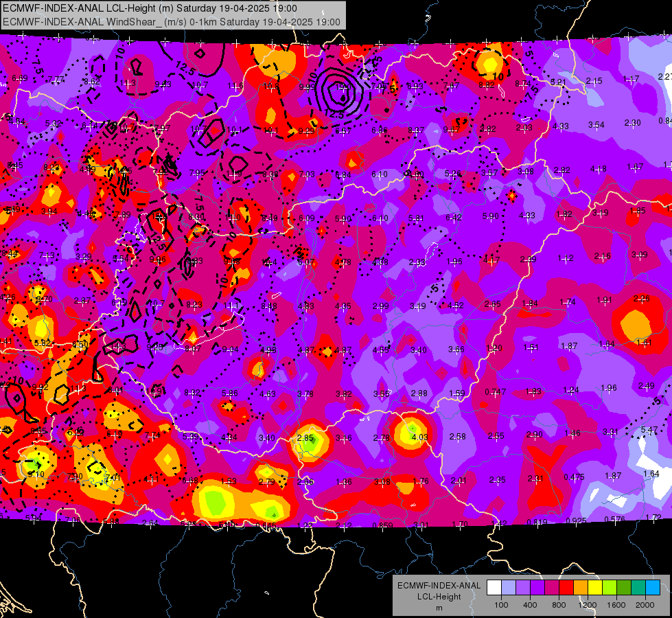The width and height of the screenshot is (672, 618).
Task: Click the 'LCL-Height' legend caption
Action: click(x=439, y=597)
